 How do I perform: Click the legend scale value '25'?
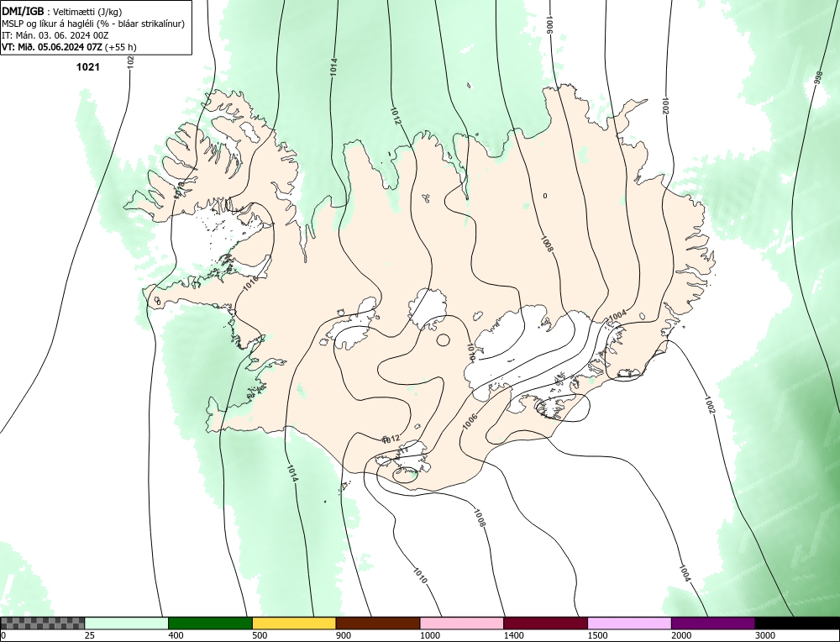89,635
